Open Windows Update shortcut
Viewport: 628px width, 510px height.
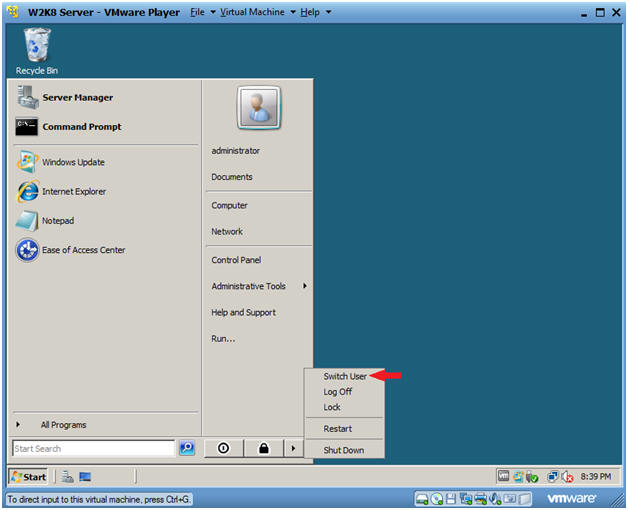coord(106,162)
